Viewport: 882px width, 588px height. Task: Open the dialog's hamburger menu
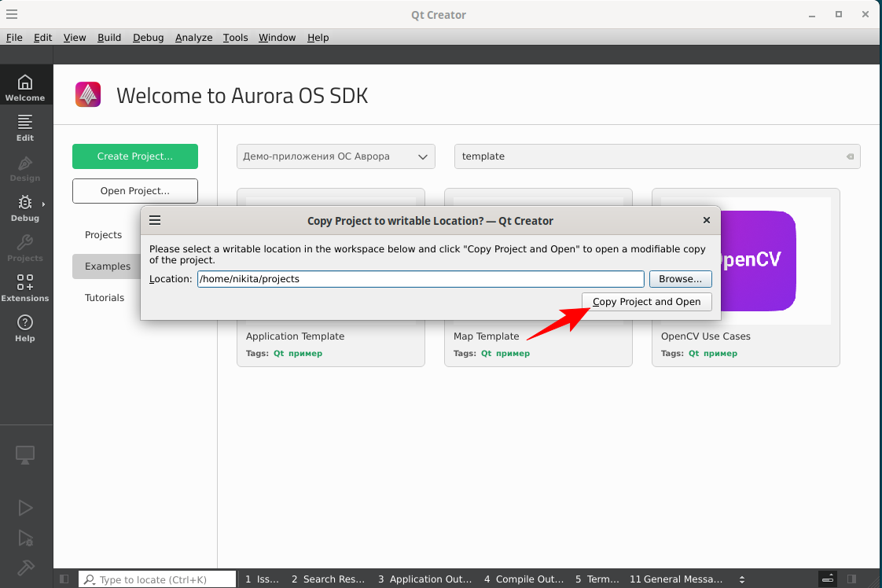tap(155, 220)
